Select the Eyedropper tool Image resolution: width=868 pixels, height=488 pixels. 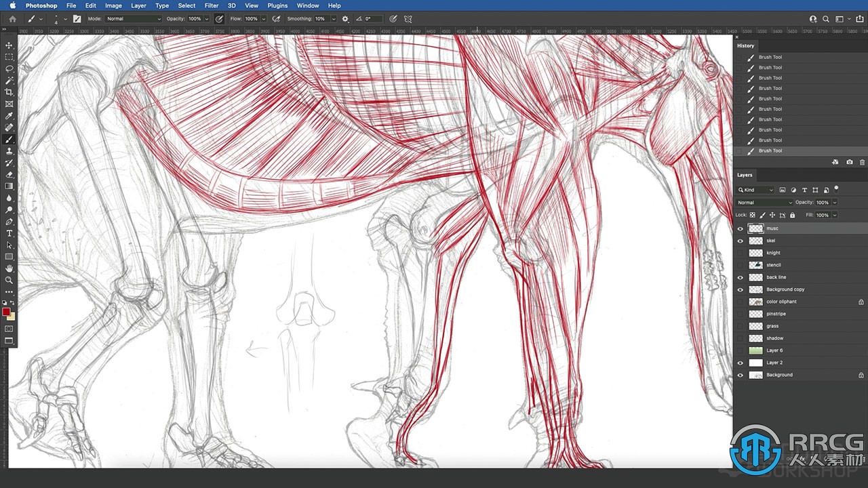(x=9, y=116)
